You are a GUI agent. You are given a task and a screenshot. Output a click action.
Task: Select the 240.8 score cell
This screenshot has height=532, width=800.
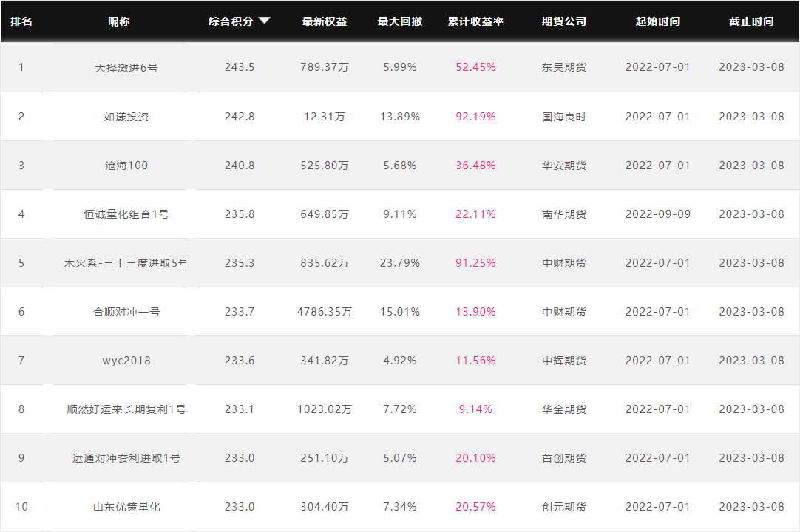click(240, 166)
